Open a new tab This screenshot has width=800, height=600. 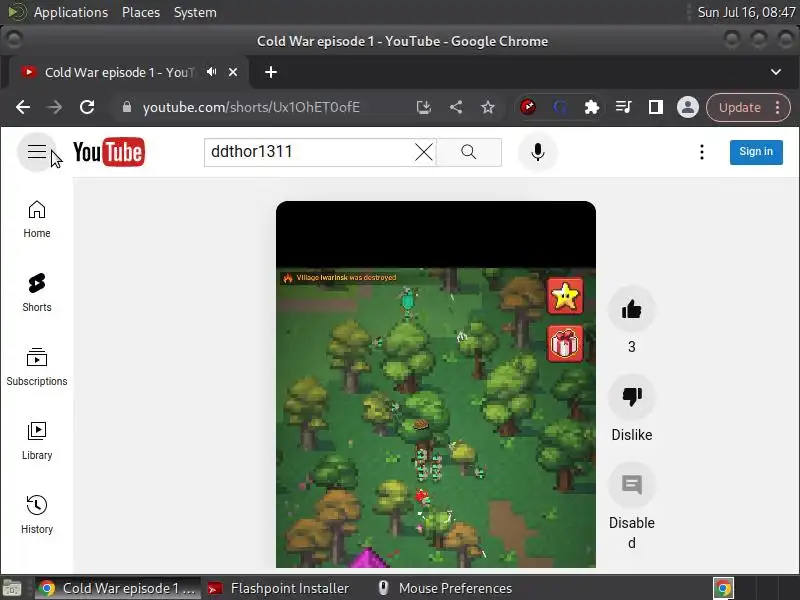click(271, 72)
